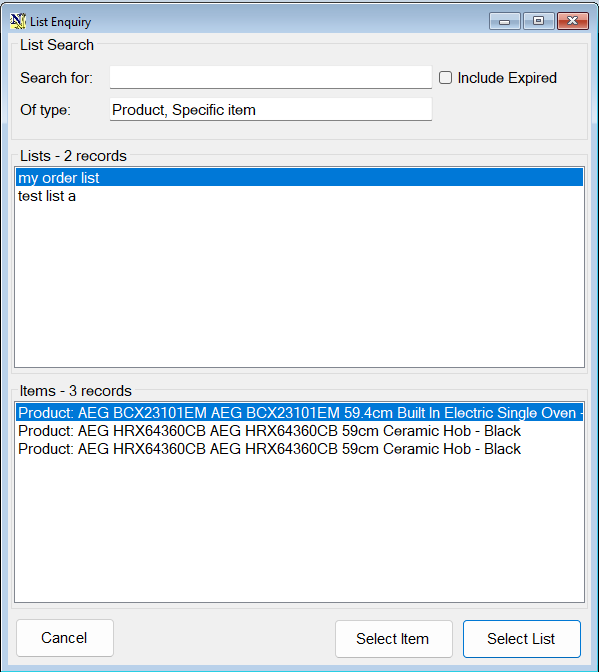Viewport: 599px width, 672px height.
Task: Click the Search for input field
Action: coord(270,77)
